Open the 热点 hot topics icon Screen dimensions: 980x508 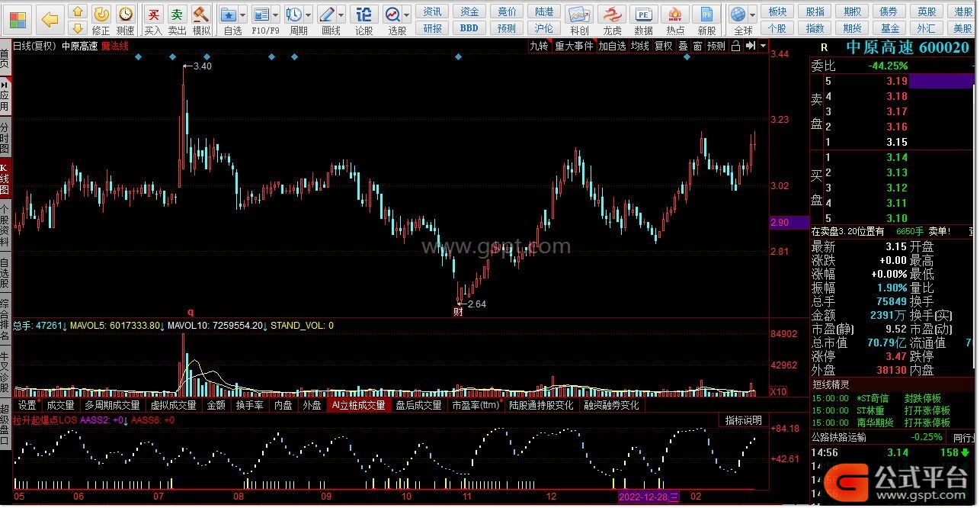click(x=675, y=14)
